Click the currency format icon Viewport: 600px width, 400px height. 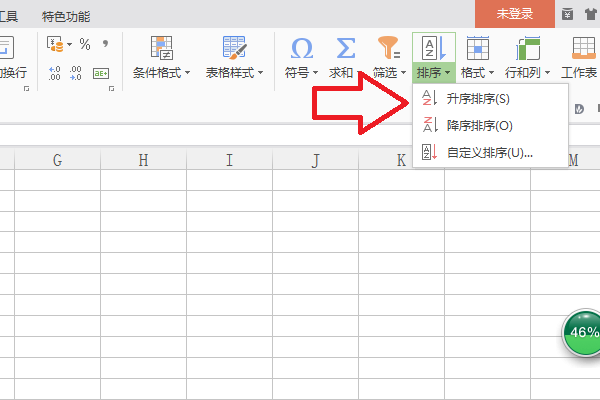pyautogui.click(x=55, y=44)
